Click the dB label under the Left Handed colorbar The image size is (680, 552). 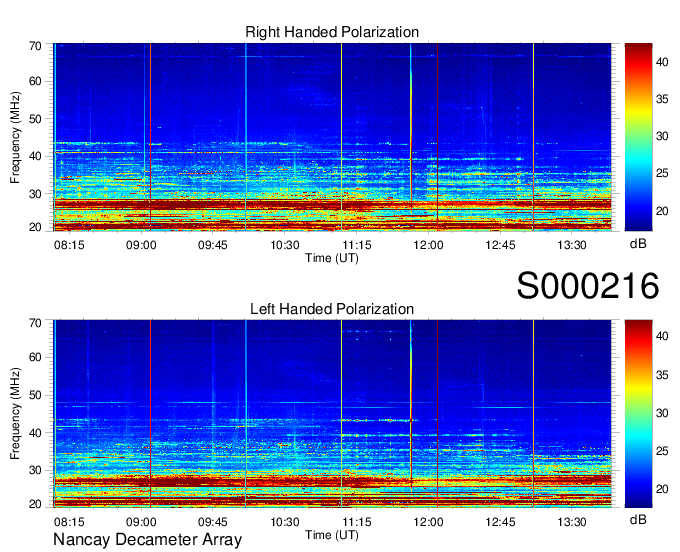click(638, 519)
